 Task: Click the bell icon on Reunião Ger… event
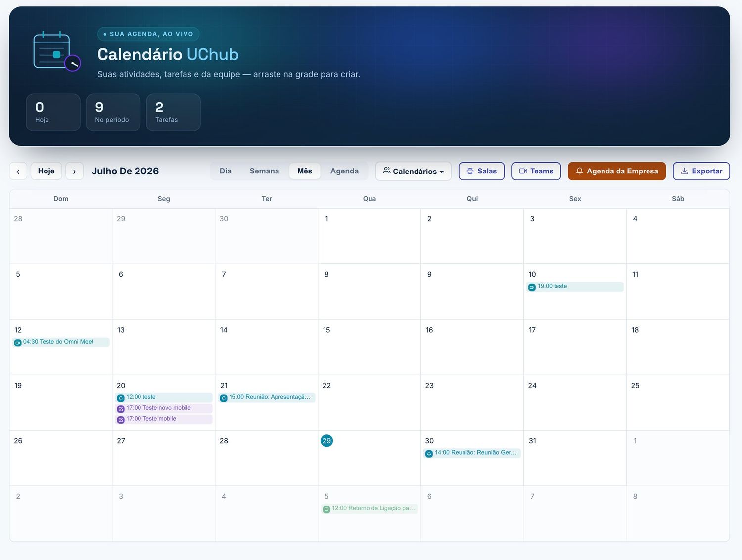point(429,453)
